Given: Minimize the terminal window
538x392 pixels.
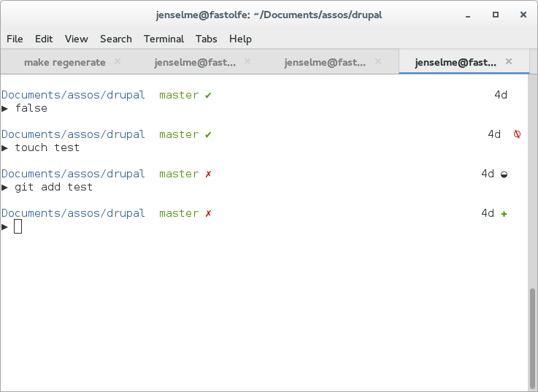Looking at the screenshot, I should [x=468, y=15].
